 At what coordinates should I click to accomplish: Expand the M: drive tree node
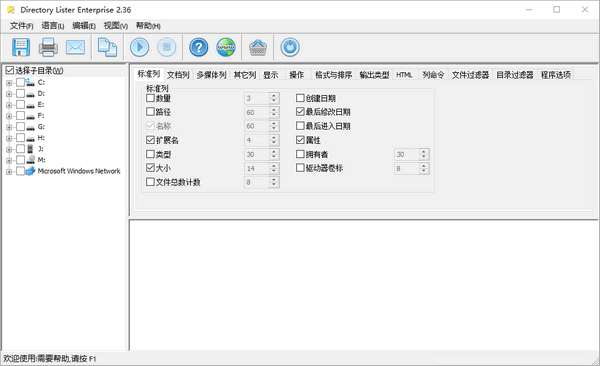[x=9, y=160]
